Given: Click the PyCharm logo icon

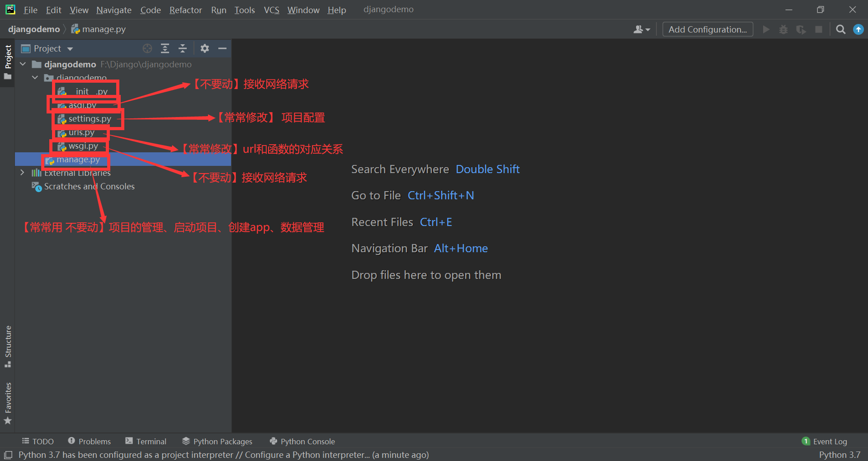Looking at the screenshot, I should (10, 9).
